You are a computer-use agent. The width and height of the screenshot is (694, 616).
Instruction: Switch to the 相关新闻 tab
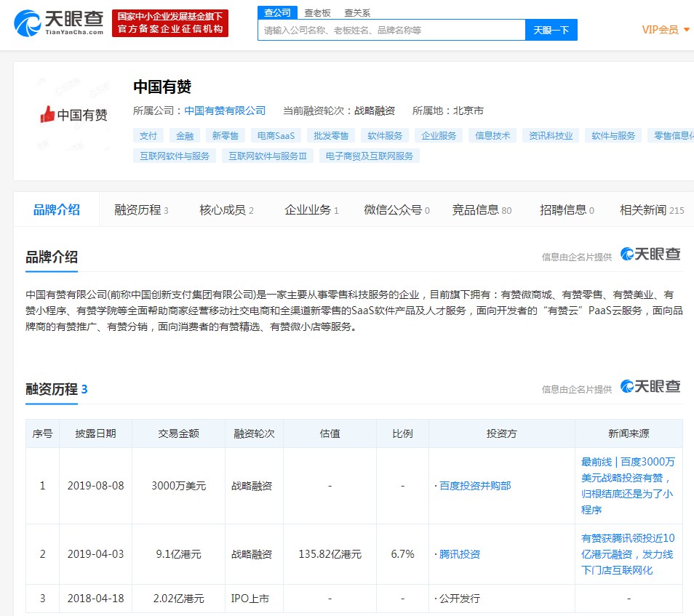click(x=652, y=209)
